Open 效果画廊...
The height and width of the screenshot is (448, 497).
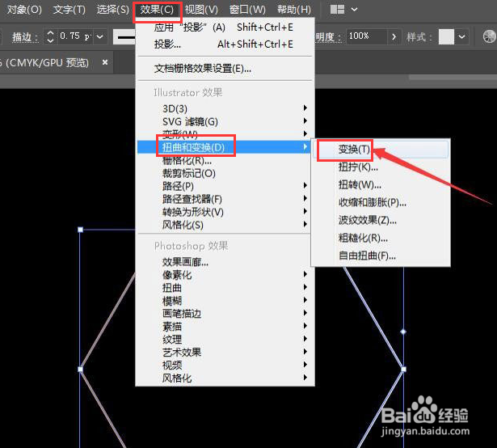tap(224, 262)
